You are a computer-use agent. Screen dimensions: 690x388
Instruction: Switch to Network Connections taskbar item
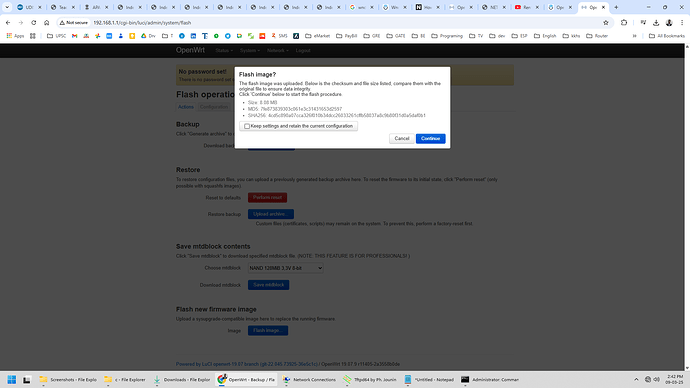(x=309, y=379)
